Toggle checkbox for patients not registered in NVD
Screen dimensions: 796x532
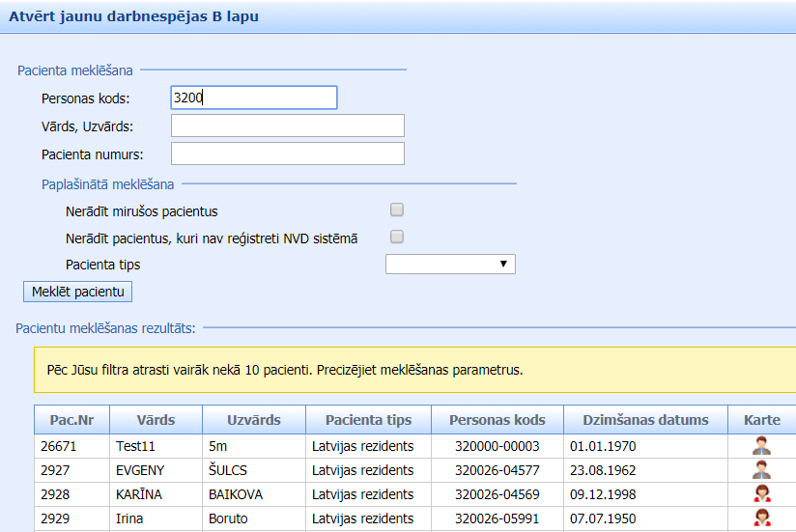(397, 237)
